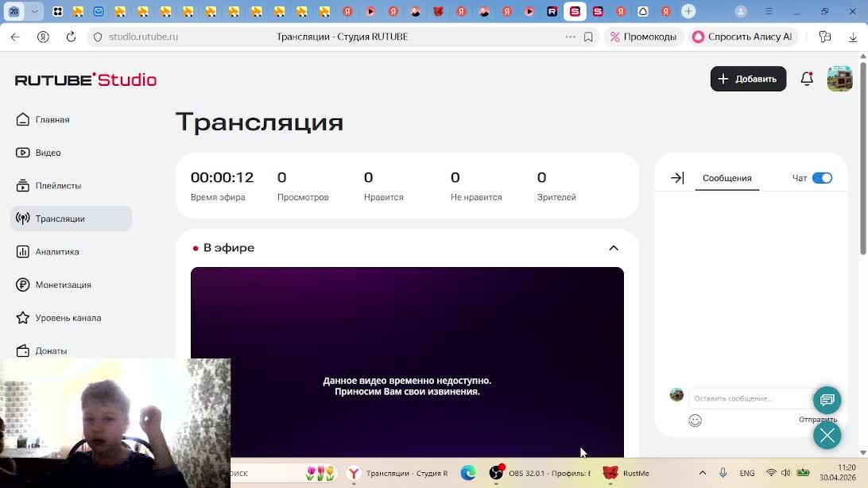Open RustMe from the taskbar

coord(626,473)
